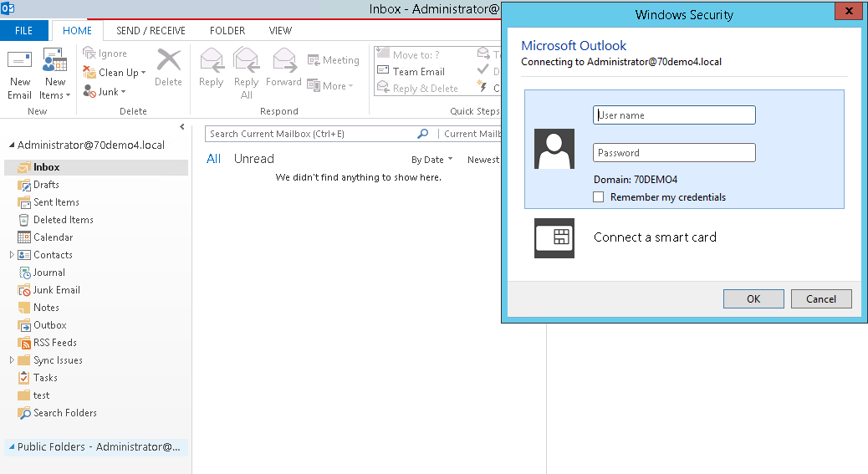Expand the Sync Issues folder
868x474 pixels.
click(x=12, y=360)
